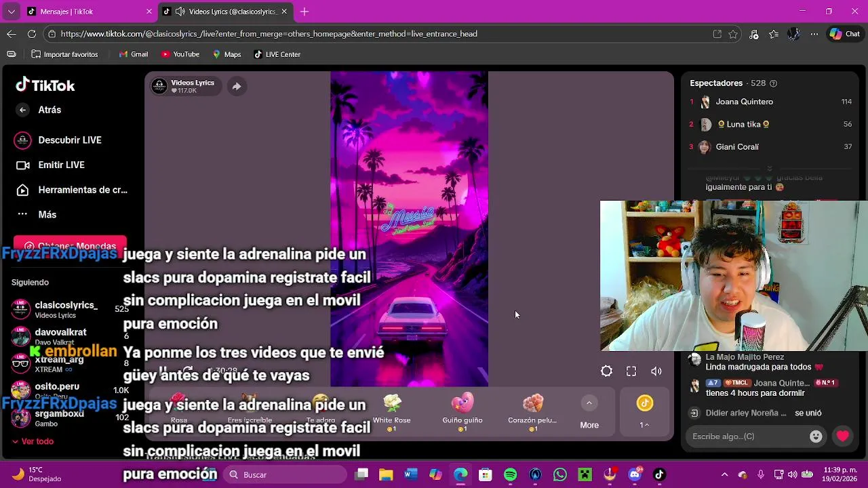The image size is (868, 488).
Task: Reload the current page
Action: coord(32,34)
